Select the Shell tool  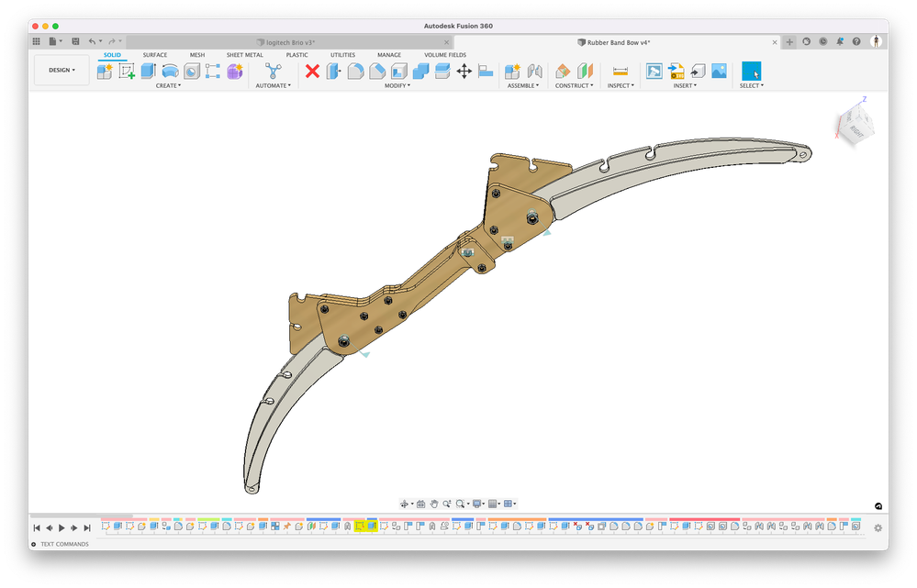[x=399, y=72]
